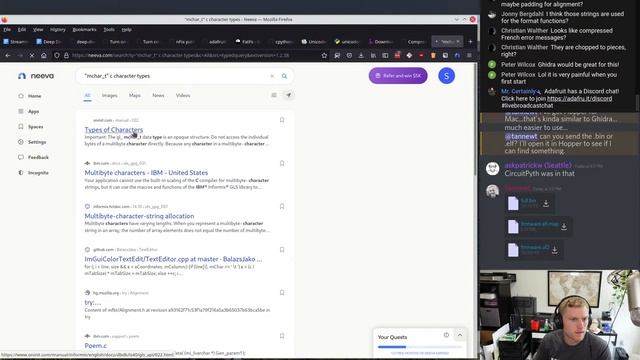Toggle Incognito mode in Neeva sidebar
Image resolution: width=640 pixels, height=360 pixels.
point(33,173)
